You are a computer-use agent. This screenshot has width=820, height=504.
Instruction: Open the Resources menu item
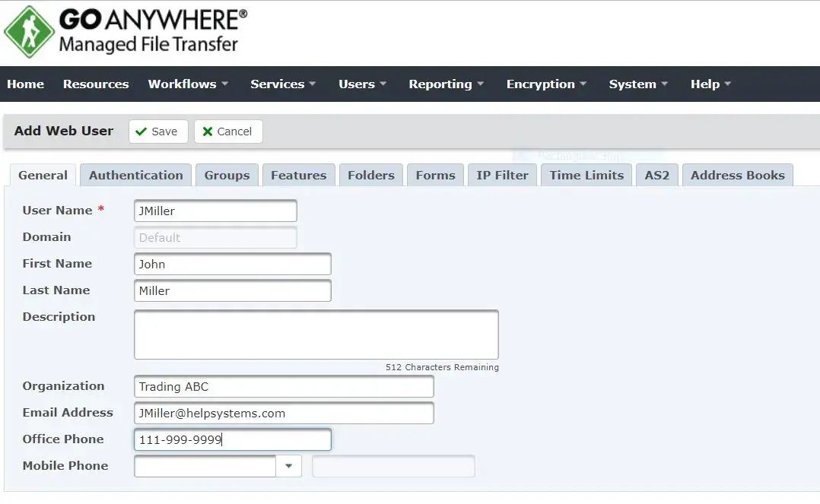(96, 84)
